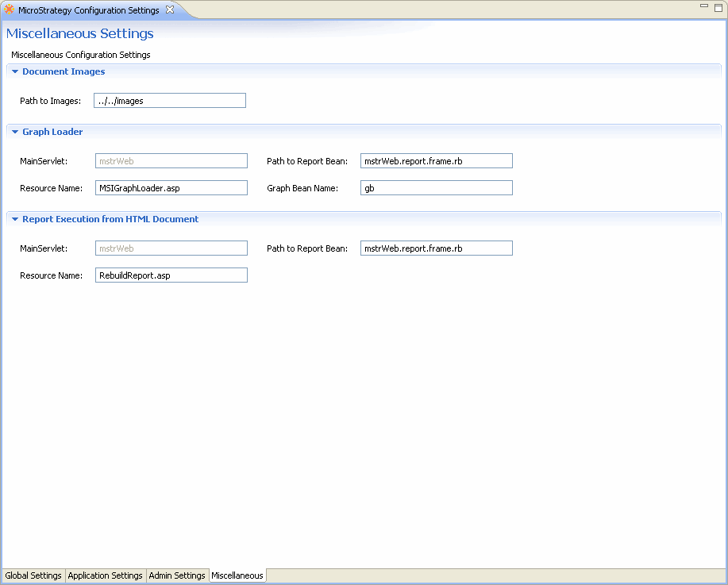Click the Miscellaneous Settings heading
This screenshot has width=728, height=585.
80,33
